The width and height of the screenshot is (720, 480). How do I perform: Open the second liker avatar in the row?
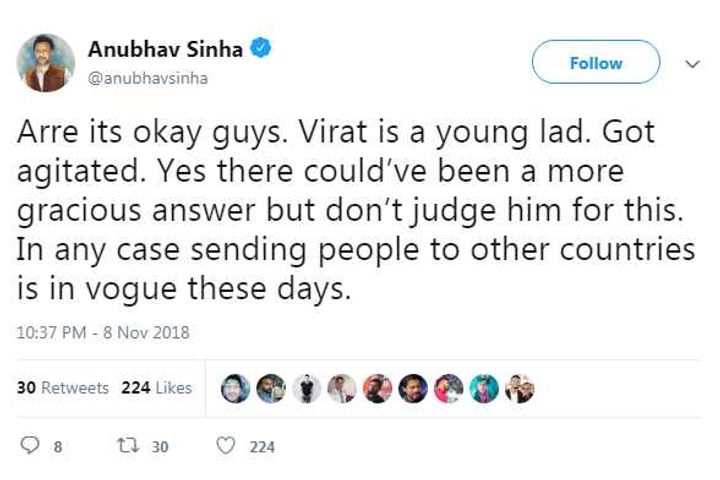[x=271, y=389]
